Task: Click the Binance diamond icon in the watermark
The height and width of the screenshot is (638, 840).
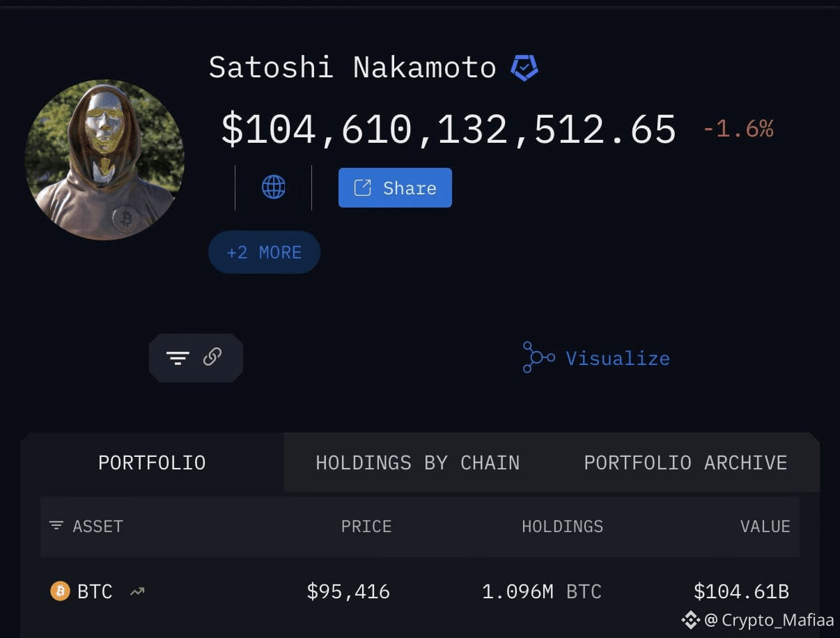Action: (690, 618)
